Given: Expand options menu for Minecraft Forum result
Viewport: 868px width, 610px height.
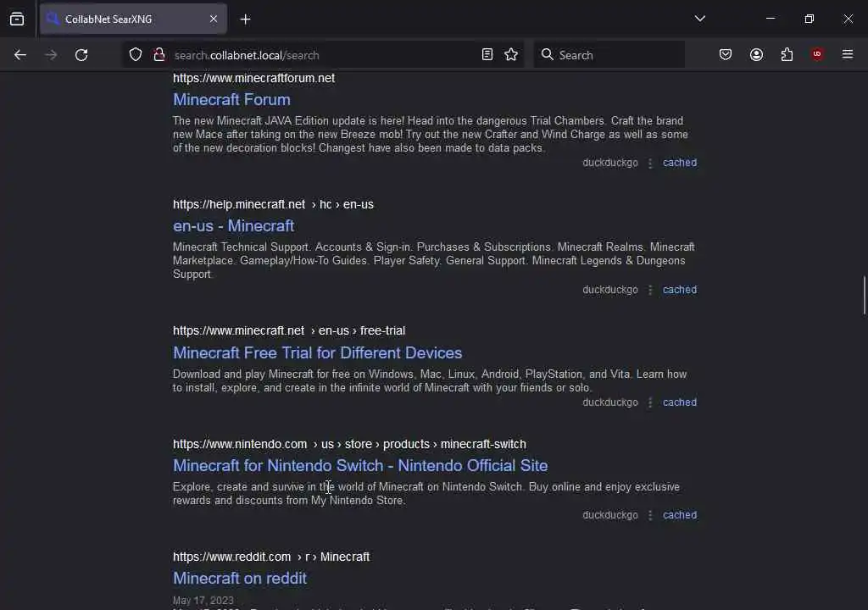Looking at the screenshot, I should pos(650,164).
